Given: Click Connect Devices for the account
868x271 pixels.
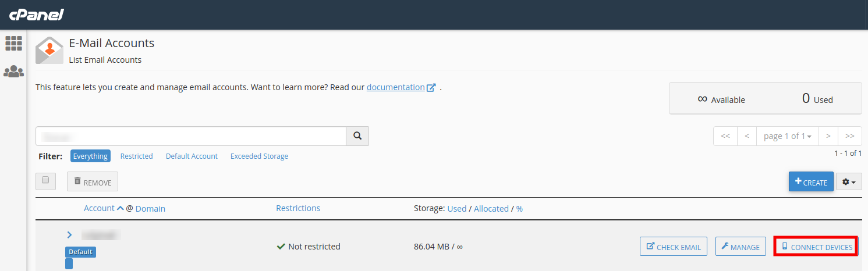Looking at the screenshot, I should click(x=816, y=247).
